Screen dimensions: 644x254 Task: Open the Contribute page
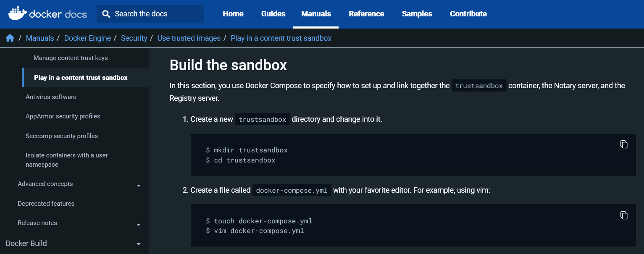(468, 13)
